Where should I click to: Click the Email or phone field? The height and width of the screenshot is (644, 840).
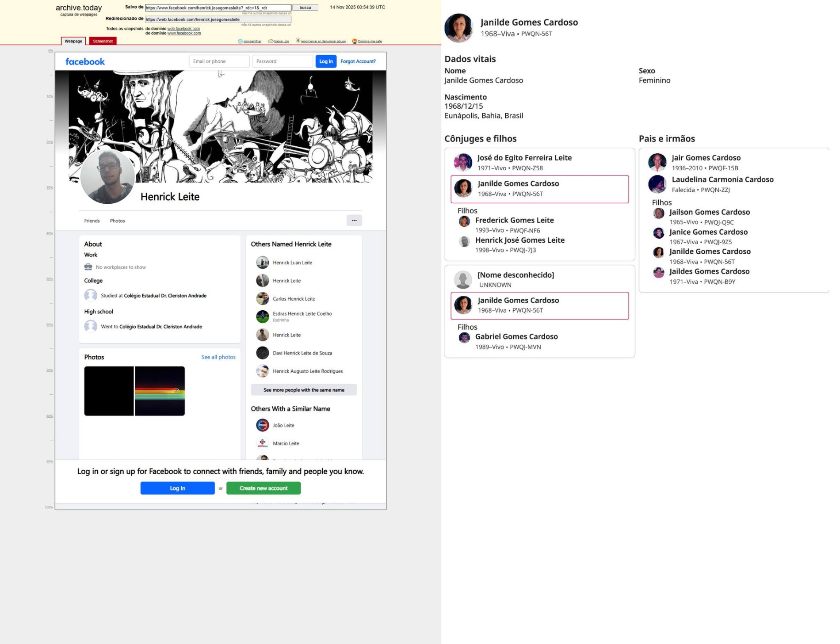click(x=219, y=61)
